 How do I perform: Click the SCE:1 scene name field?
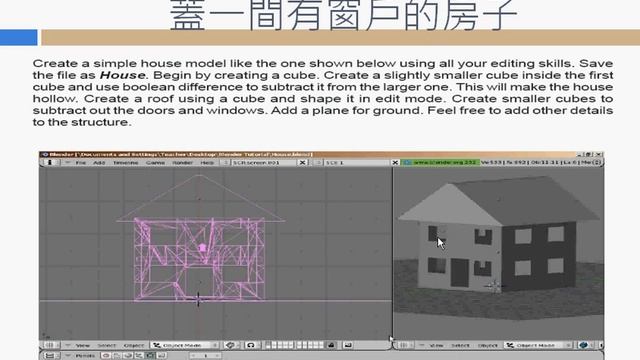pyautogui.click(x=357, y=162)
